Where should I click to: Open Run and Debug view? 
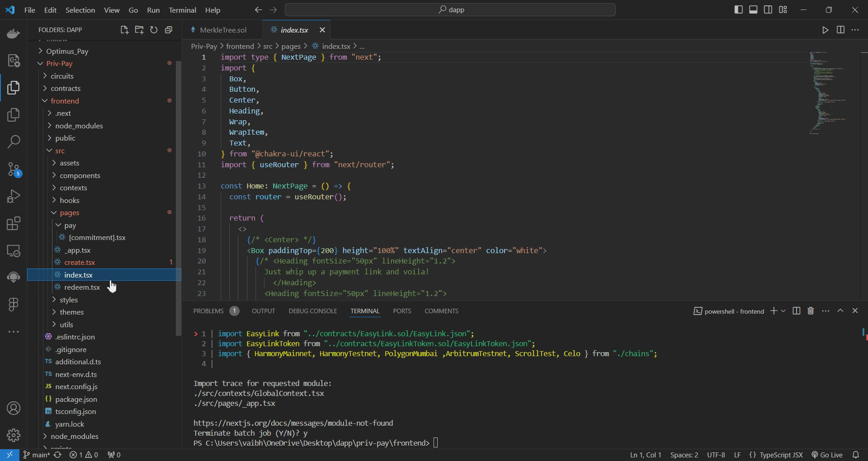coord(14,196)
